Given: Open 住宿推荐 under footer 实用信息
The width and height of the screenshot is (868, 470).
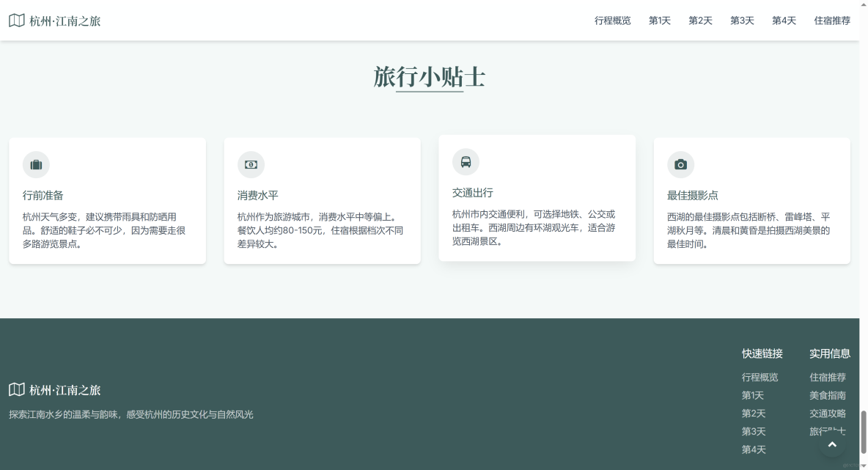Looking at the screenshot, I should click(x=827, y=377).
